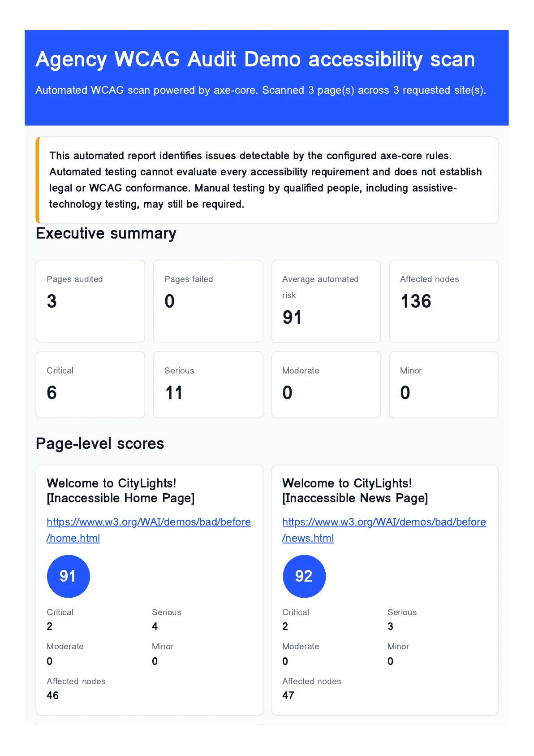Click the Inaccessible Home Page card title
The image size is (534, 756).
[121, 491]
